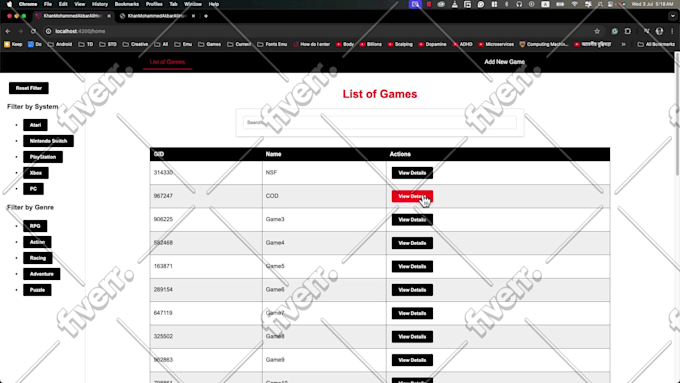Open the Bookmarks menu in menu bar
The height and width of the screenshot is (383, 680).
(x=127, y=4)
